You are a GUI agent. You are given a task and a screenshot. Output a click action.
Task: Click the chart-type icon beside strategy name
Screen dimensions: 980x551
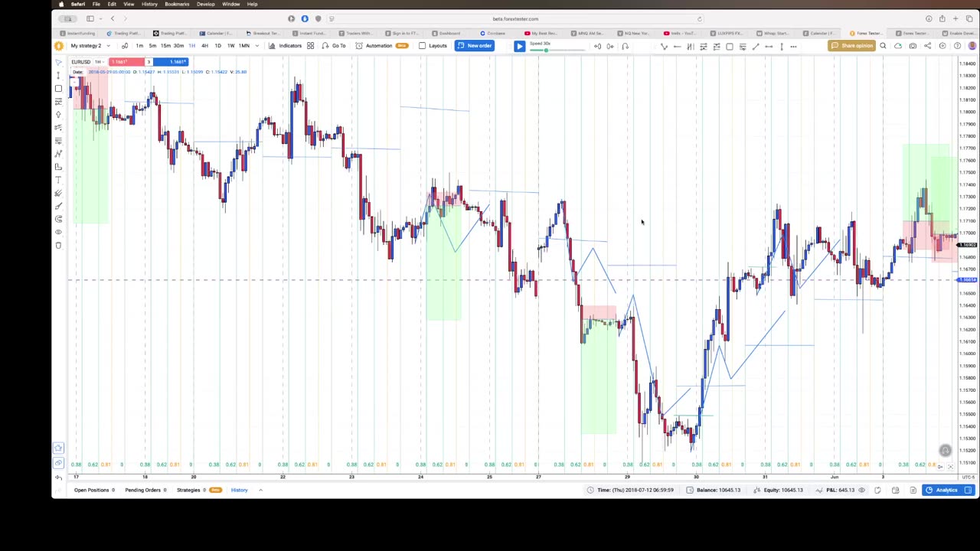pos(125,46)
